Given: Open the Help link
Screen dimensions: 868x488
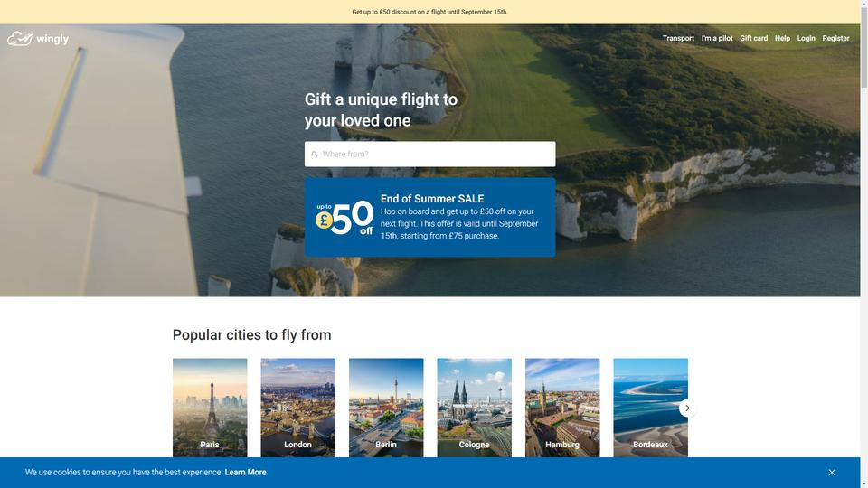Looking at the screenshot, I should coord(782,38).
